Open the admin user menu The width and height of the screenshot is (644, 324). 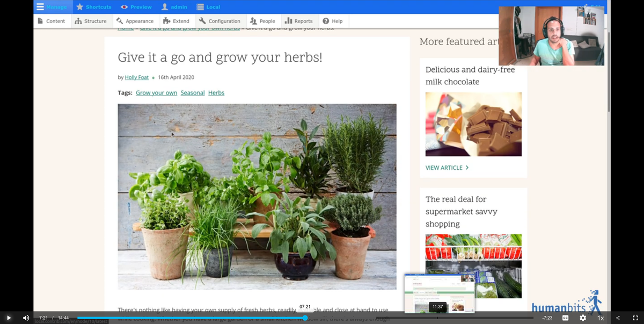174,7
